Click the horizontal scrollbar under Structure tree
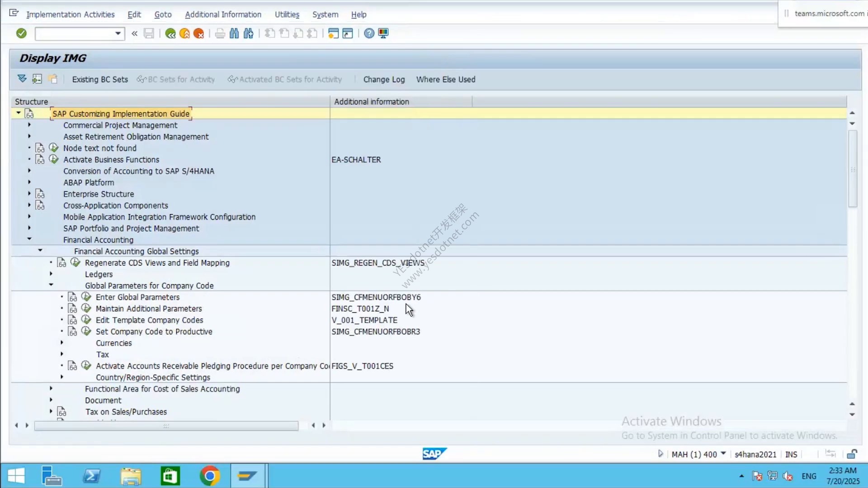868x488 pixels. [x=166, y=426]
